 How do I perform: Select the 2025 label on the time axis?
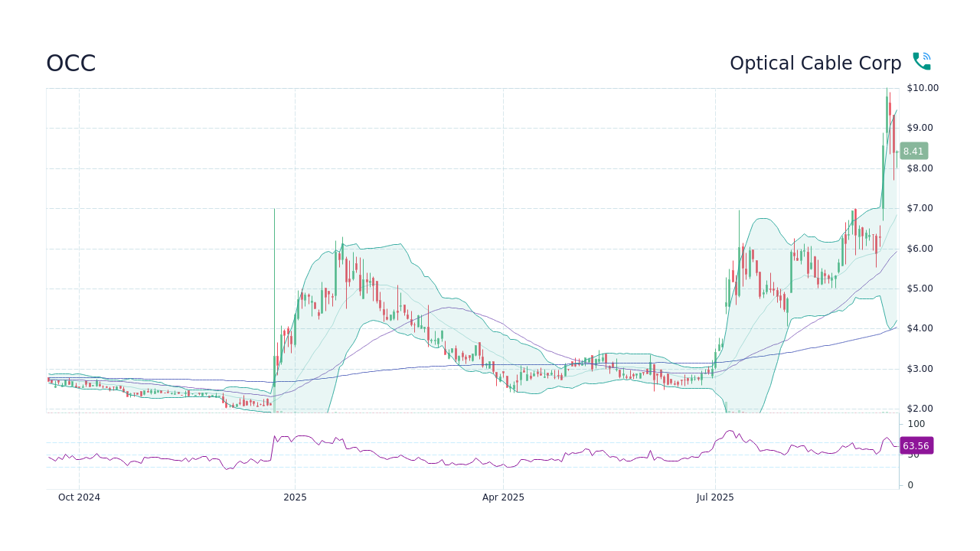(x=295, y=497)
